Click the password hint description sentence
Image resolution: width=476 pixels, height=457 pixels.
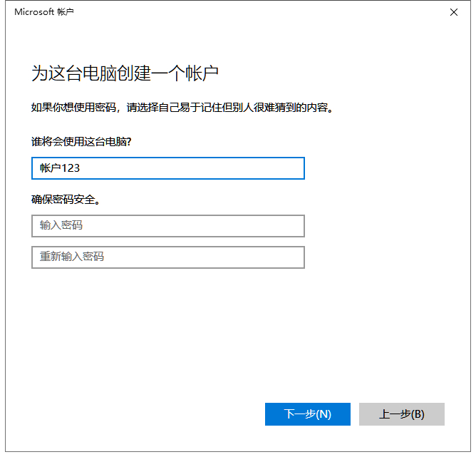pyautogui.click(x=182, y=109)
